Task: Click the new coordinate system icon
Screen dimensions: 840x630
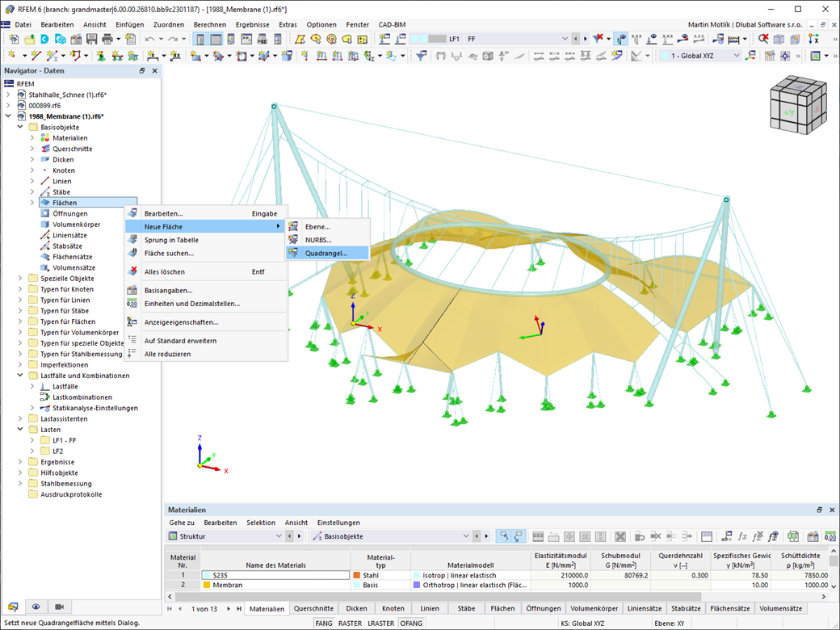Action: (x=750, y=56)
